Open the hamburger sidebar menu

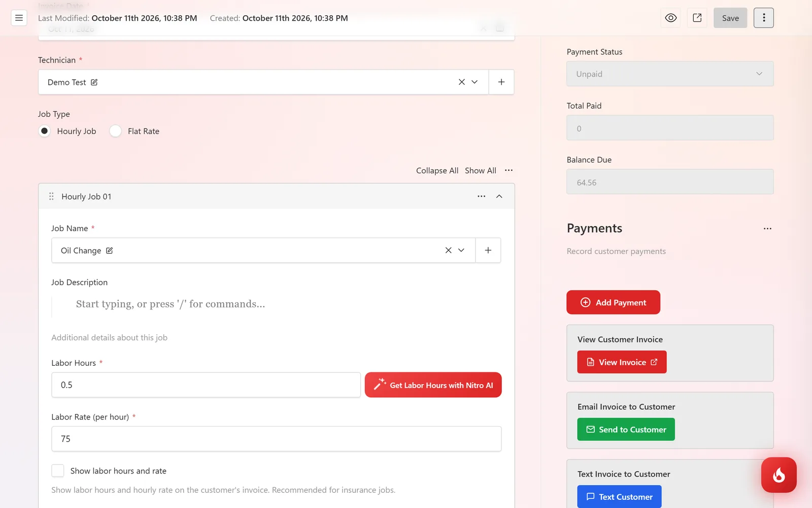(19, 18)
